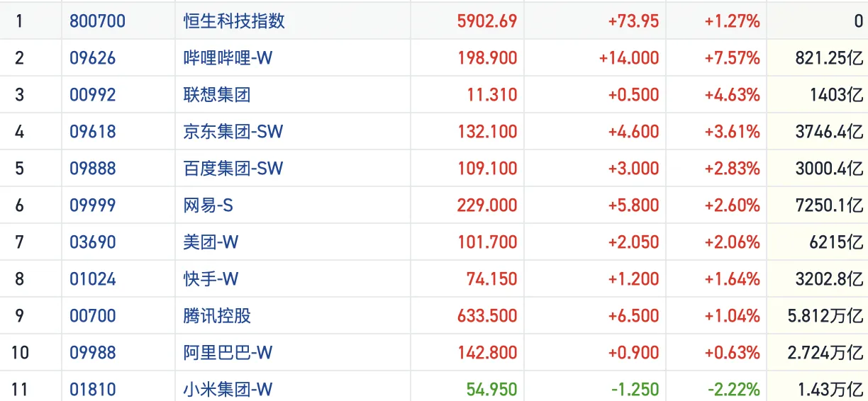Click stock code 00700
Image resolution: width=868 pixels, height=401 pixels.
92,316
